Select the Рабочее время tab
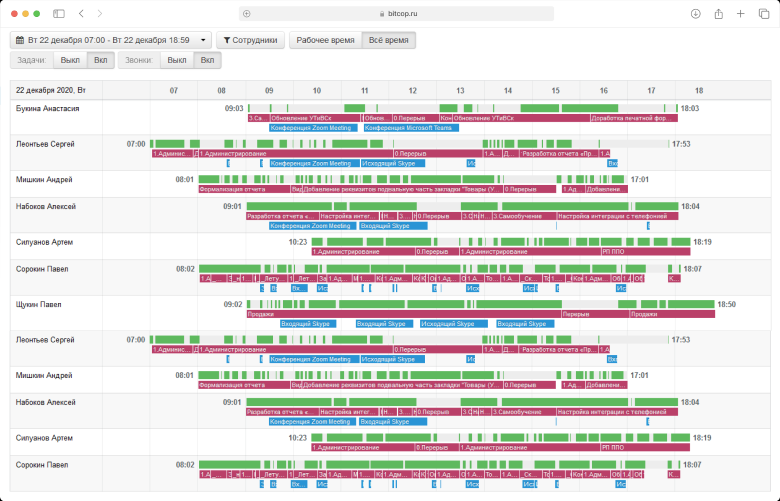780x501 pixels. tap(325, 41)
